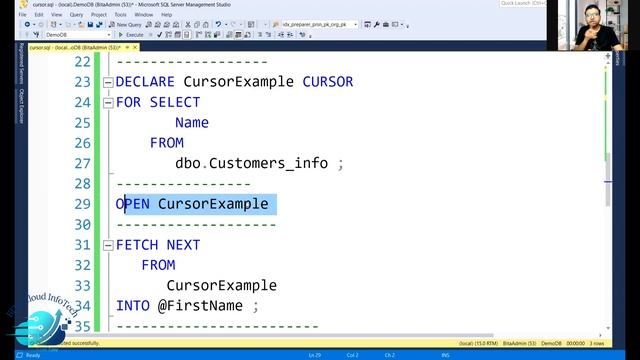Pin the cursor.sql tab
Image resolution: width=640 pixels, height=360 pixels.
click(x=127, y=48)
